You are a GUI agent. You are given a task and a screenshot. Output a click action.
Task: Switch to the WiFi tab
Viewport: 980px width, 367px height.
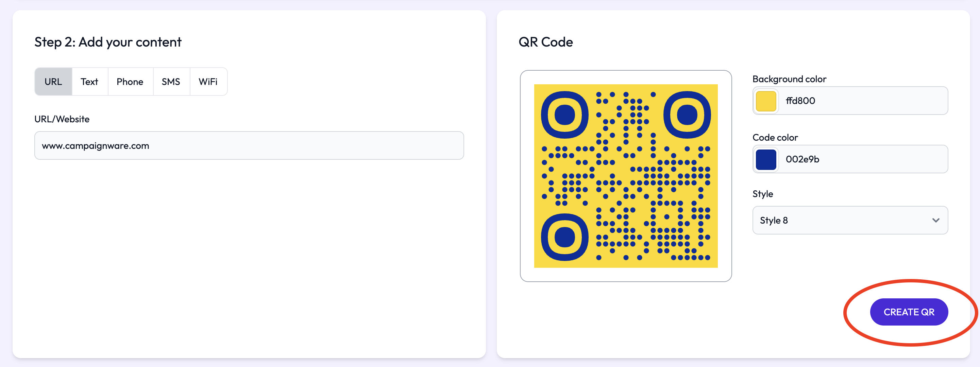(x=208, y=82)
